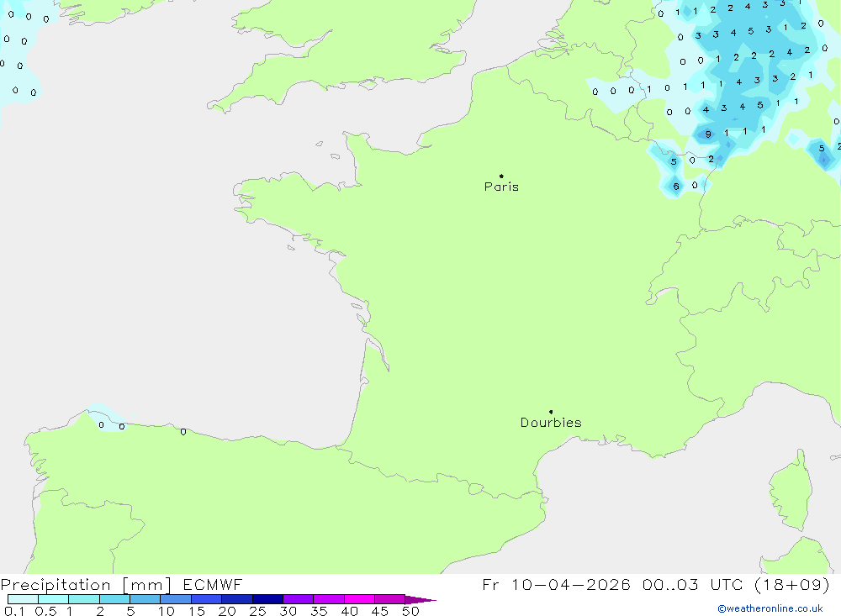Click the legend value label 50

pyautogui.click(x=410, y=611)
